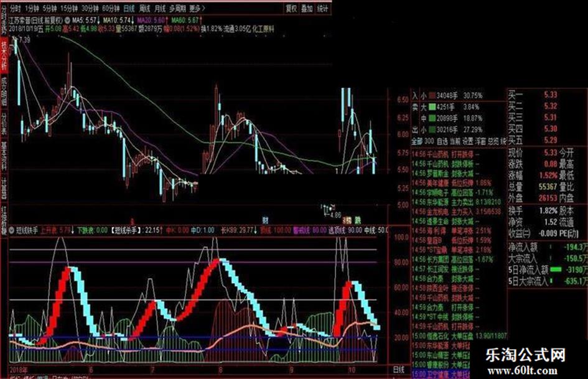
Task: Select the 自选 alert filter tab
Action: 442,141
